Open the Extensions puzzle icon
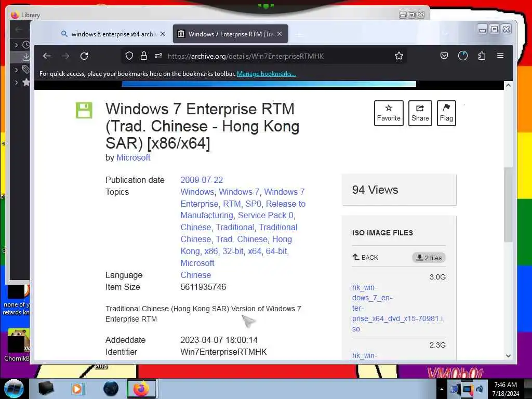 coord(482,56)
